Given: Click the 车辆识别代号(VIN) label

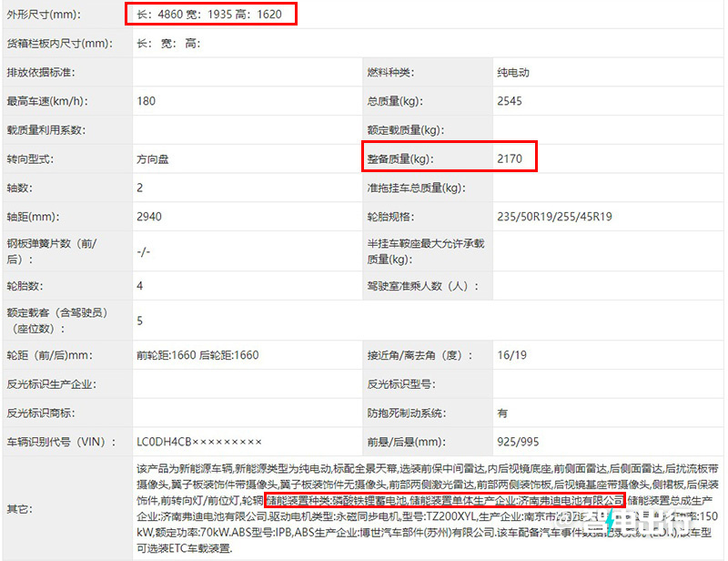Looking at the screenshot, I should tap(61, 442).
